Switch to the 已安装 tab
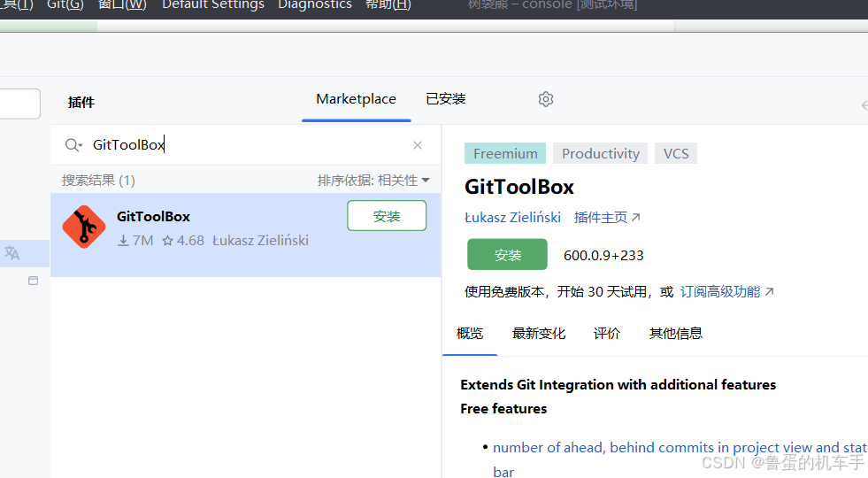The image size is (868, 478). [x=446, y=99]
